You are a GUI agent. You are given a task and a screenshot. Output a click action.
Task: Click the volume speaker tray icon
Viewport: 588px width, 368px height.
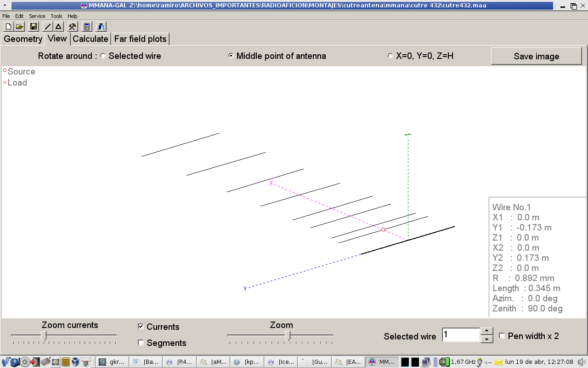582,362
